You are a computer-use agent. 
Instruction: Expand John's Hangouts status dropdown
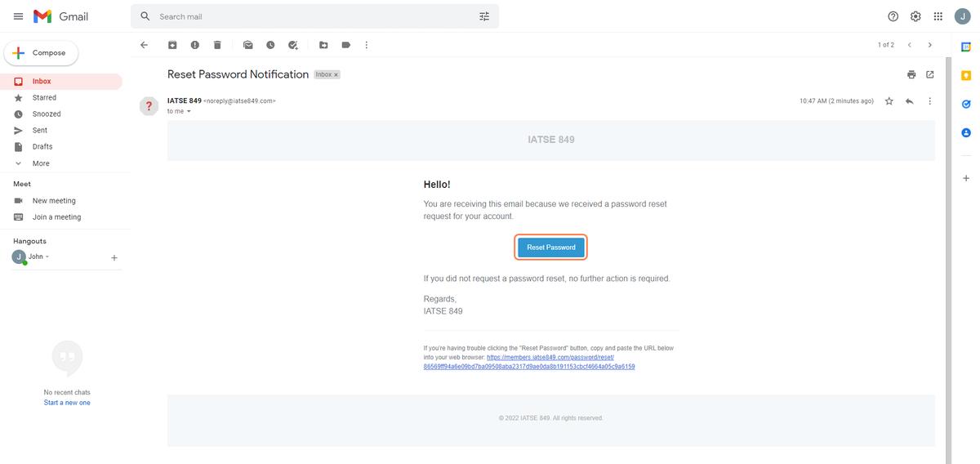pos(47,257)
